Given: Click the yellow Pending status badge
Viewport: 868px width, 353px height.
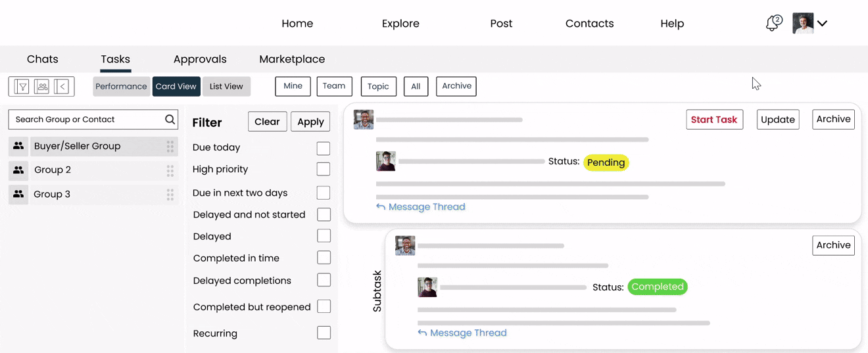Looking at the screenshot, I should pyautogui.click(x=606, y=162).
